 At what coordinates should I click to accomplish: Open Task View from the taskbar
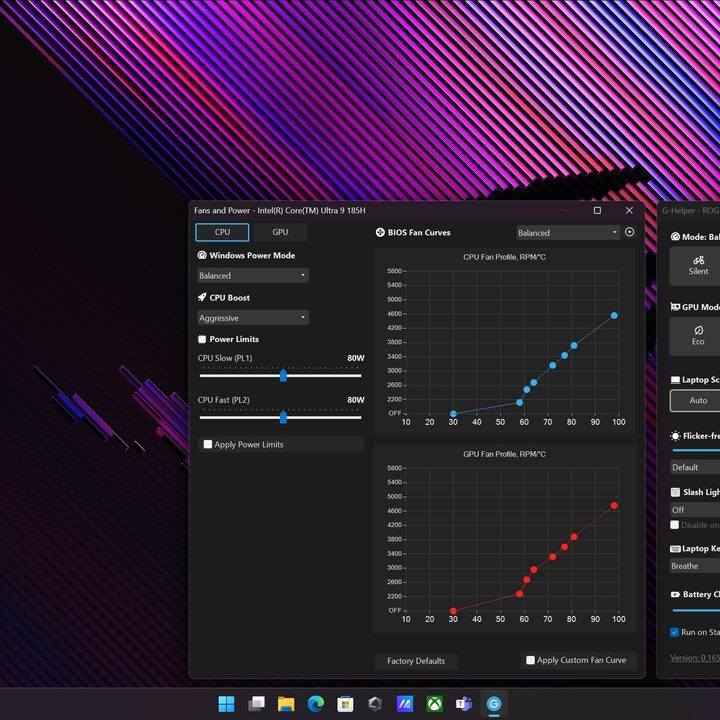pyautogui.click(x=256, y=703)
